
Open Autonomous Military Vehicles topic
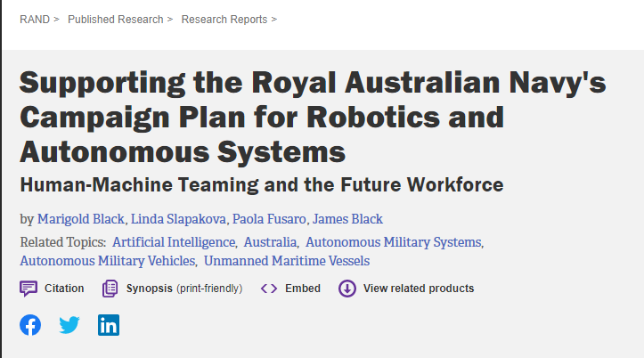click(108, 261)
